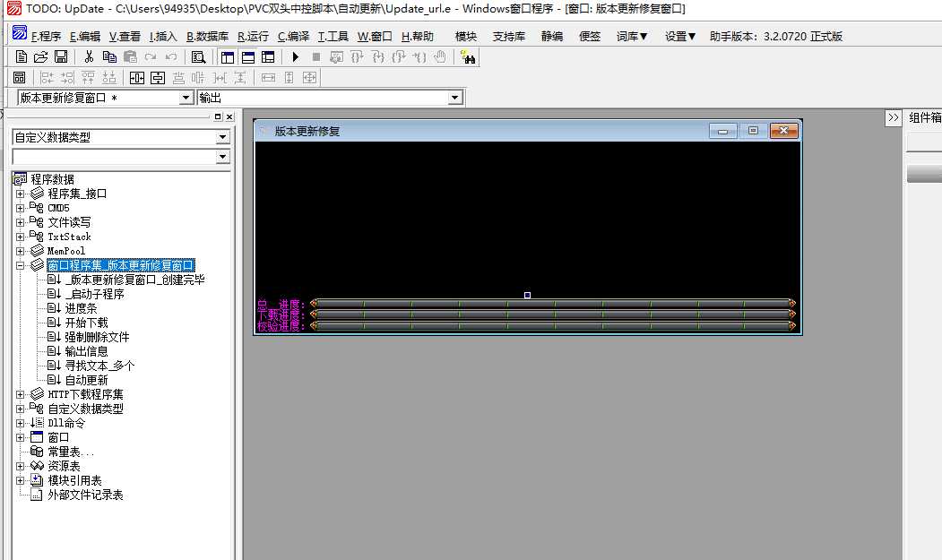This screenshot has width=942, height=560.
Task: Open the 自定义数据类型 dropdown in the left panel
Action: click(223, 137)
